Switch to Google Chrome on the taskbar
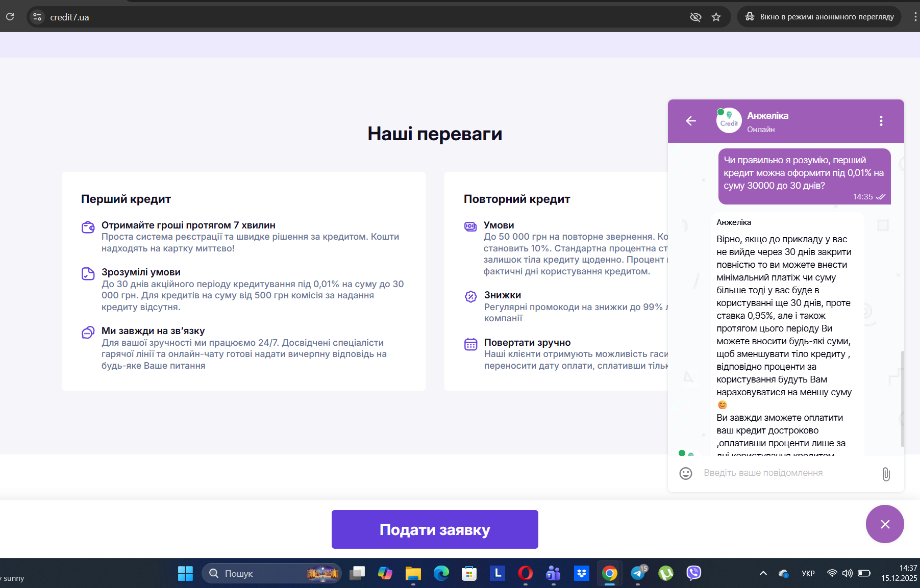The image size is (920, 588). [x=610, y=573]
